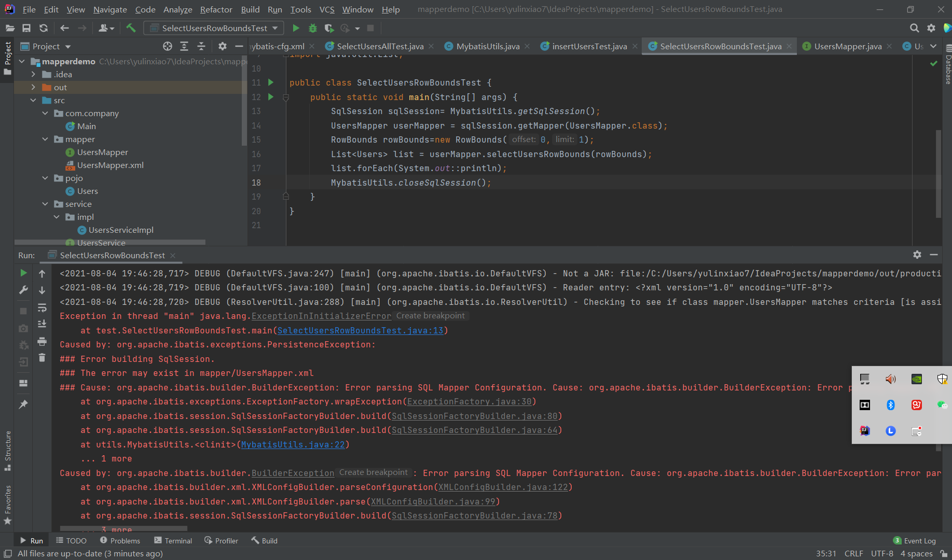Screen dimensions: 952x560
Task: Open XMLConfigBuilder.java:122 link
Action: (503, 487)
